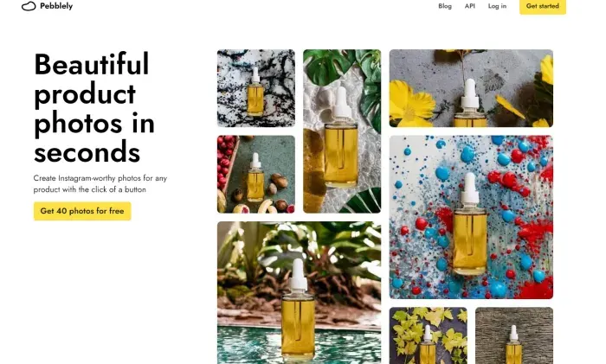
Task: Open the monstera leaves bottle photo
Action: click(342, 131)
